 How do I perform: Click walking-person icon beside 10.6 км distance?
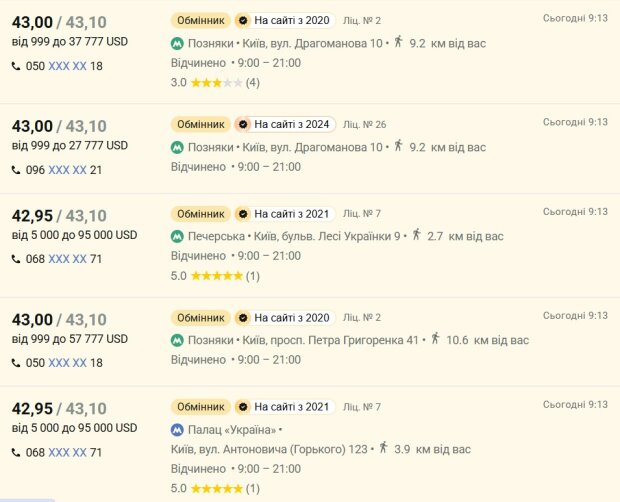435,338
